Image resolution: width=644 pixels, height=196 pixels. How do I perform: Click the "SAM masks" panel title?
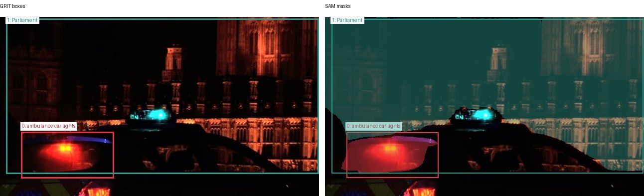[x=337, y=6]
